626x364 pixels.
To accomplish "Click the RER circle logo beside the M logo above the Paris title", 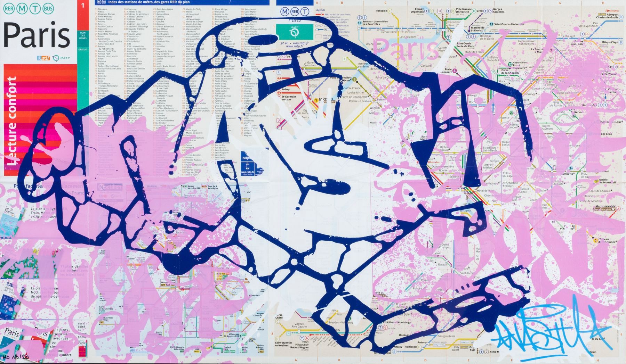I will pyautogui.click(x=9, y=9).
